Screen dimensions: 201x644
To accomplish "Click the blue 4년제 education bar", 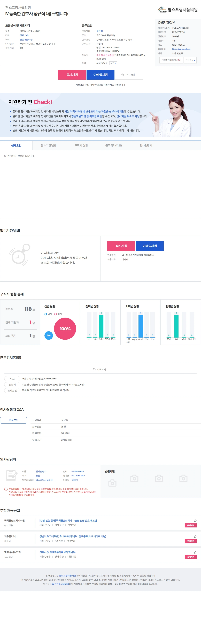I will (x=140, y=326).
